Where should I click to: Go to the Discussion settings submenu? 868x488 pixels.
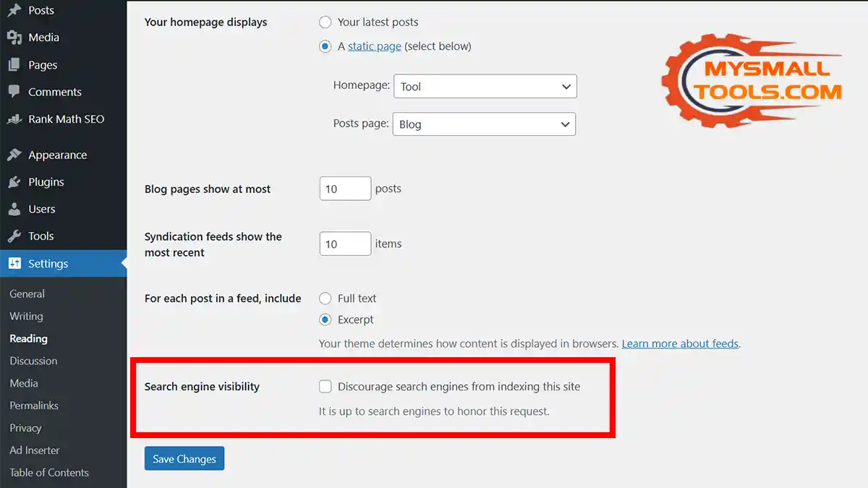point(33,361)
